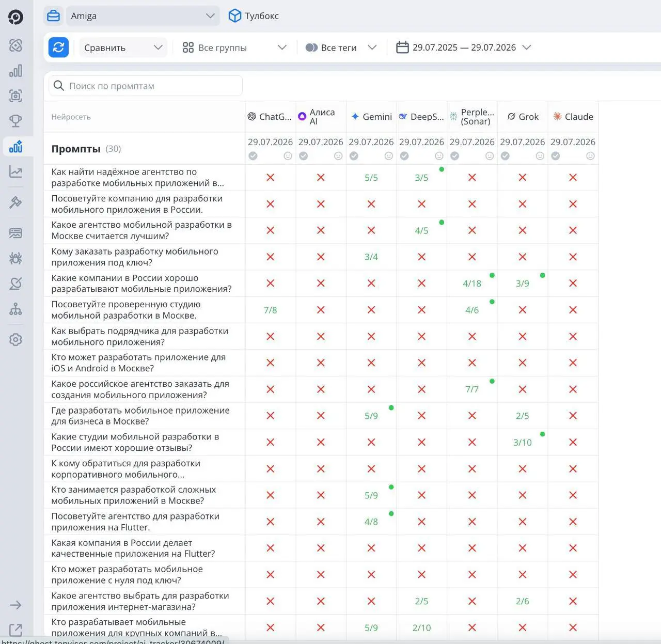Click the check circle under Grok date
Viewport: 661px width, 644px height.
[505, 156]
